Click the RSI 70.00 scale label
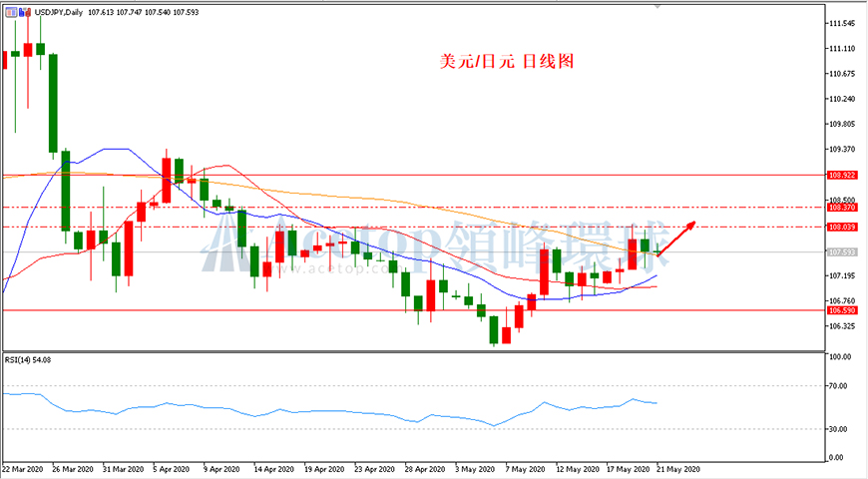 pyautogui.click(x=839, y=386)
